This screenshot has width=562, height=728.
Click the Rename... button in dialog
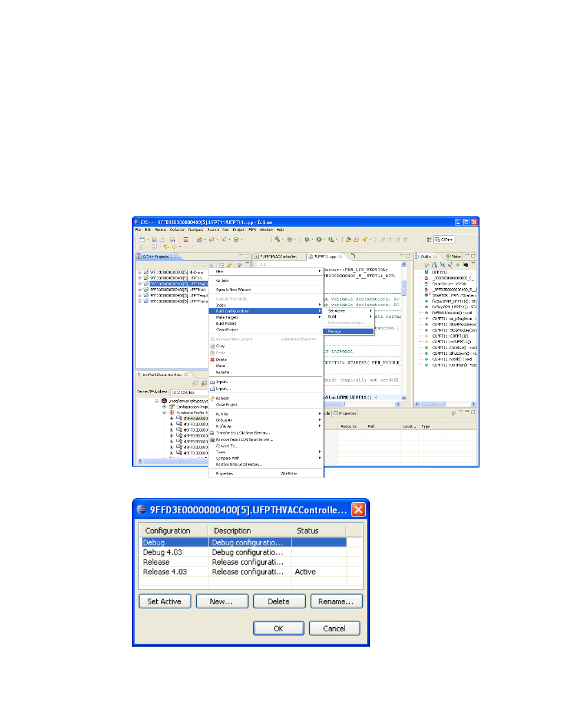[x=336, y=601]
